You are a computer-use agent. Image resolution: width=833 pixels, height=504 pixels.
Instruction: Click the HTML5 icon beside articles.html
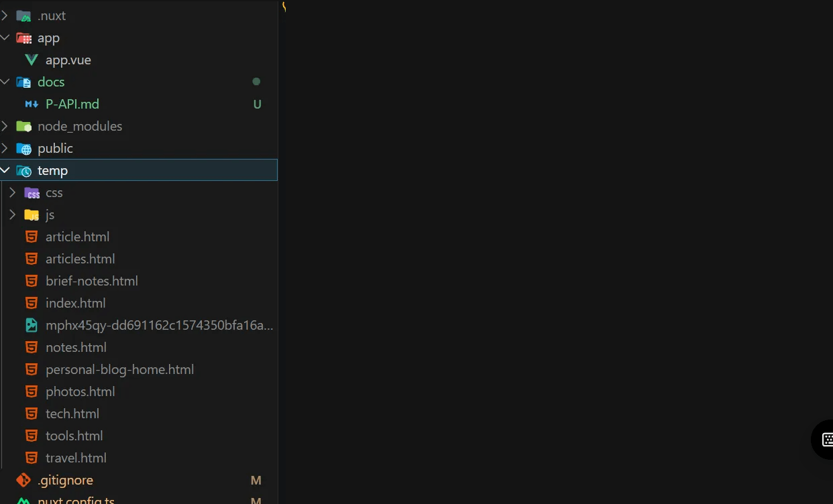tap(32, 259)
